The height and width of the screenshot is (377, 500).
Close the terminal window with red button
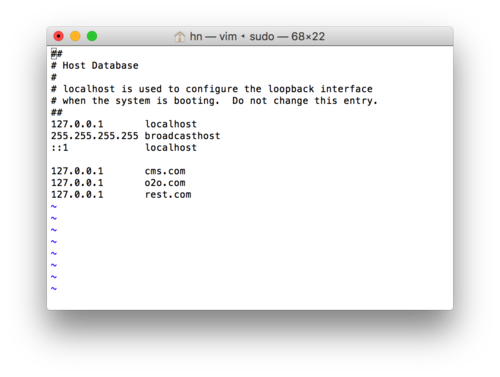click(x=59, y=36)
